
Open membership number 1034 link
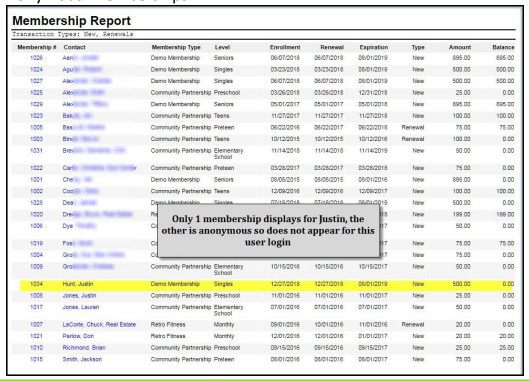[x=36, y=284]
